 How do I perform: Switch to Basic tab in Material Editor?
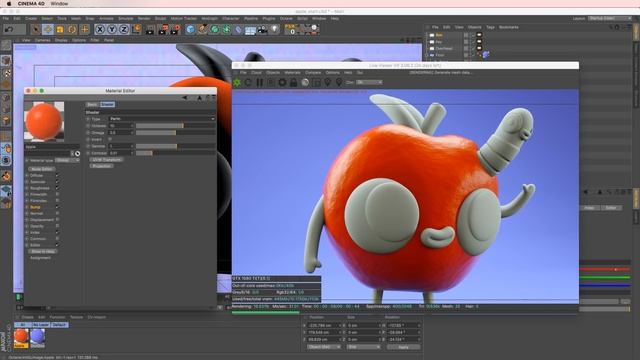tap(92, 104)
